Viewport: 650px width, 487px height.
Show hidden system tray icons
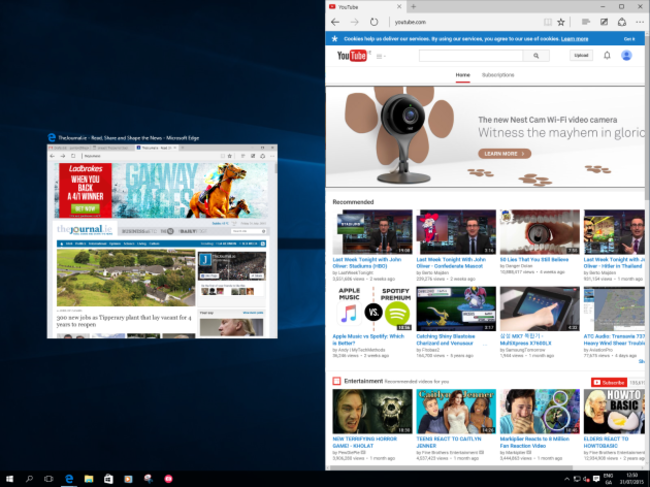tap(566, 479)
